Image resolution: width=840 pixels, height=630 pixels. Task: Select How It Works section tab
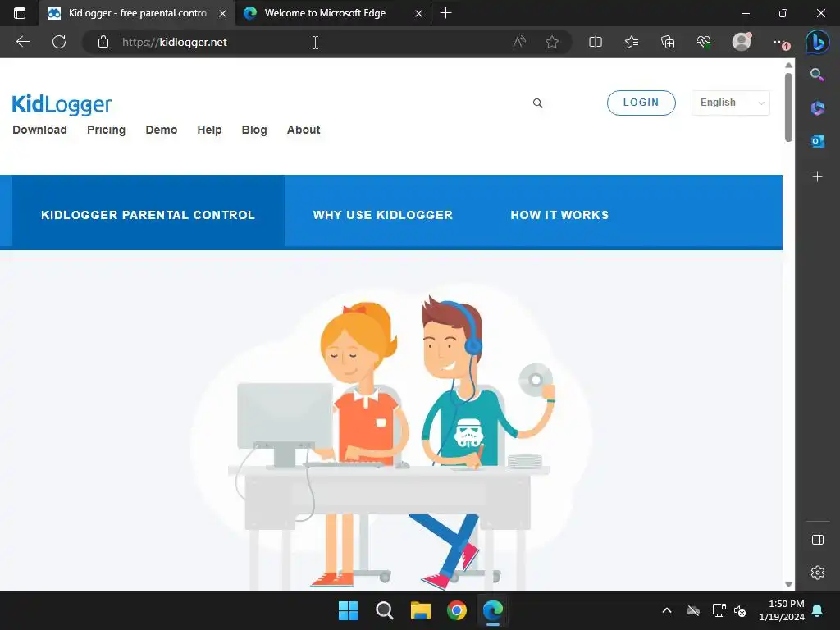click(559, 215)
